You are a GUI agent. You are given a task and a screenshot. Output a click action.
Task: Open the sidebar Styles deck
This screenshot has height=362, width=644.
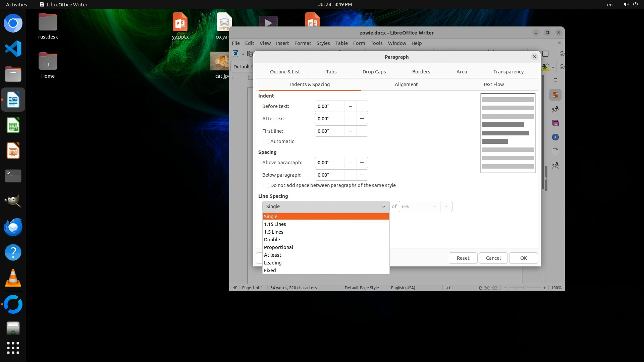(555, 109)
